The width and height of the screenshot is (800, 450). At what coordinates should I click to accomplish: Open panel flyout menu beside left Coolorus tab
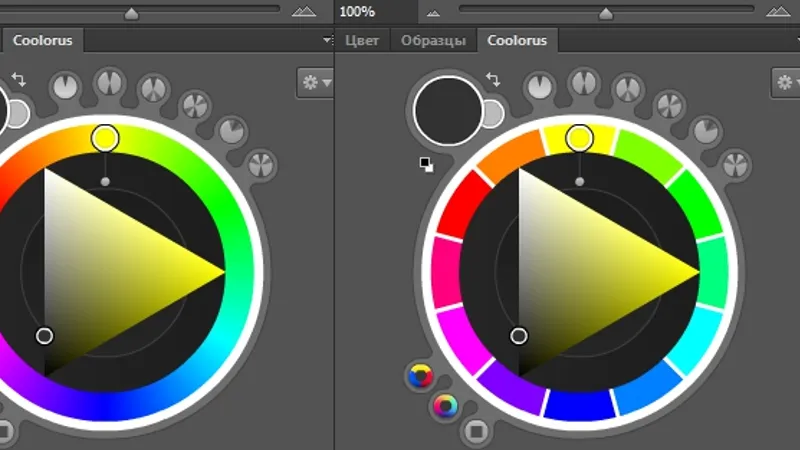coord(328,39)
